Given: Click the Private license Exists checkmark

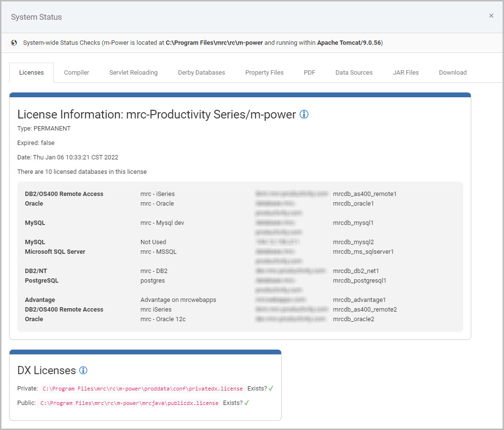Looking at the screenshot, I should coord(271,389).
